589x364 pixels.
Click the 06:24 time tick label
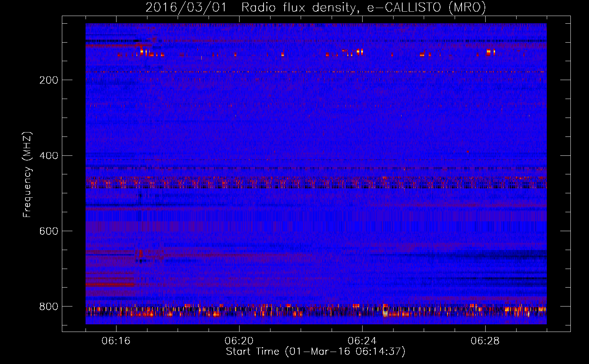362,341
